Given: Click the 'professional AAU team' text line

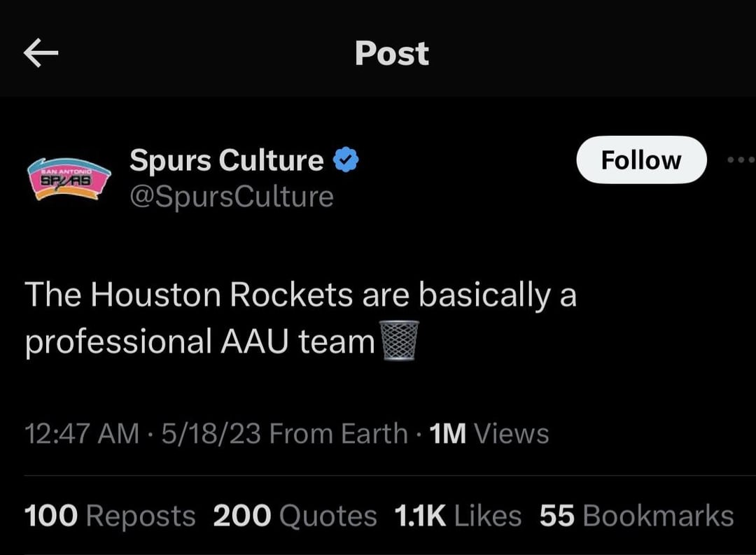Looking at the screenshot, I should (200, 342).
